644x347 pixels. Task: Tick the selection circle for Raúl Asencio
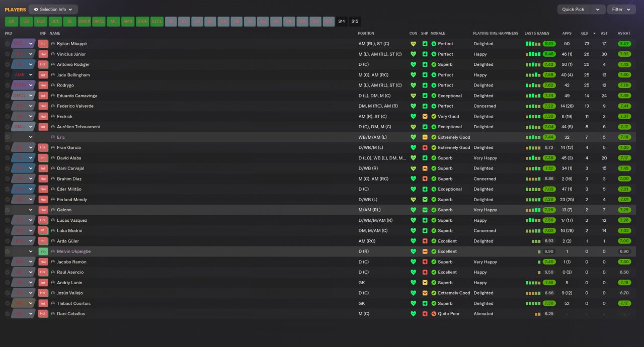point(8,272)
